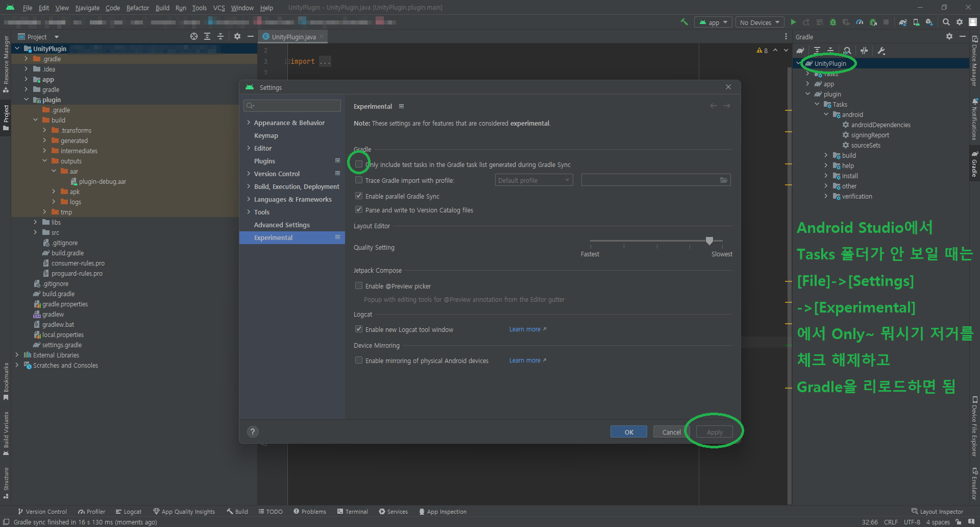Screen dimensions: 980x527
Task: Open the Terminal tool window tab
Action: pyautogui.click(x=353, y=511)
